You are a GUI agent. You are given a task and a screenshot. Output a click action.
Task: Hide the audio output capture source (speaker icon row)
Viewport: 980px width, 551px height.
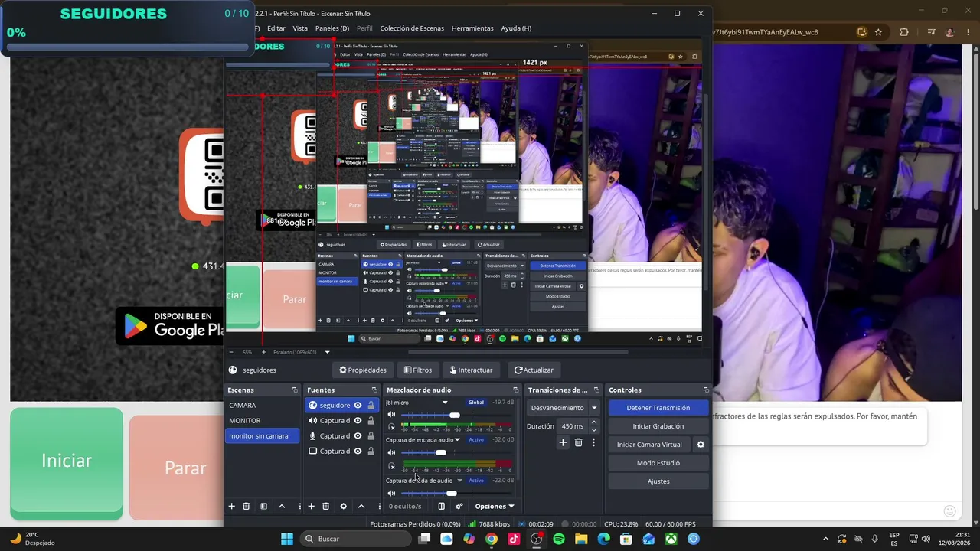pos(358,421)
